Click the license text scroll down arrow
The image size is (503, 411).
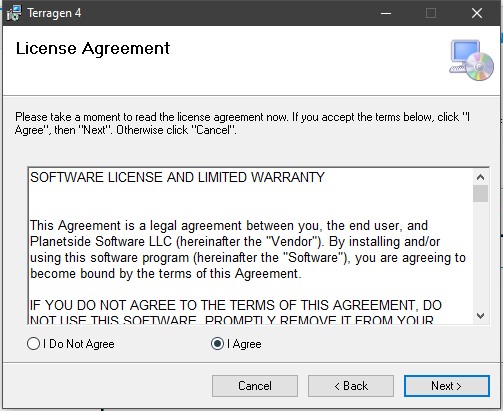click(480, 315)
